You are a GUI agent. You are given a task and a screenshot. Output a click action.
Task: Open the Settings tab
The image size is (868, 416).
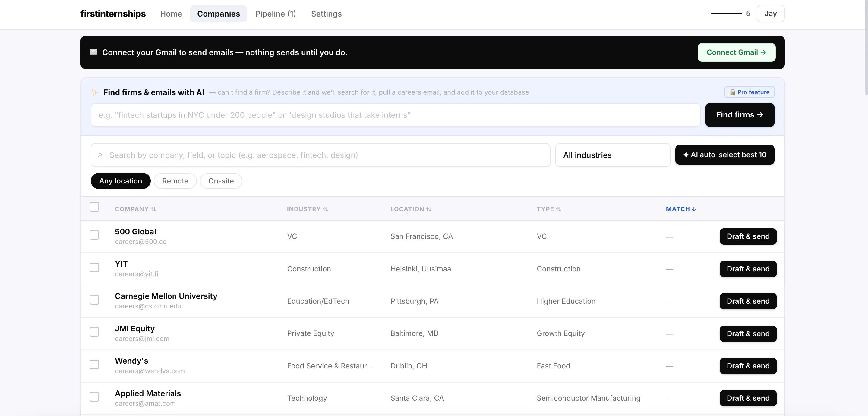point(326,14)
